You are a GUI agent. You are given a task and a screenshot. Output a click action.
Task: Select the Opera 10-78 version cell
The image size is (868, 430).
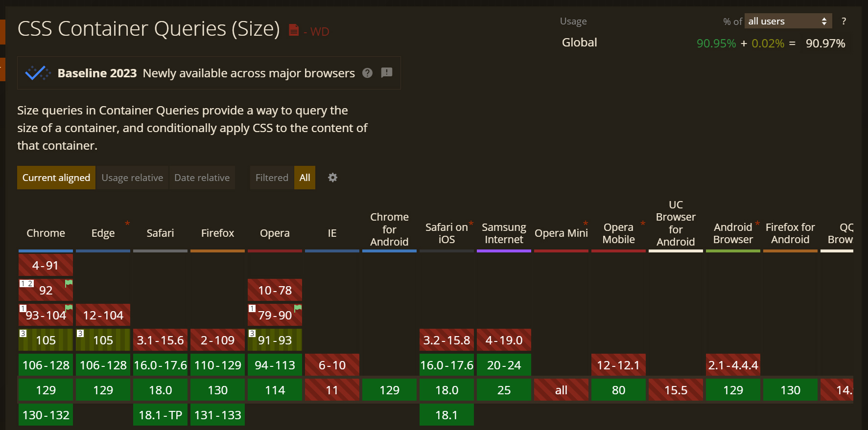(x=275, y=290)
